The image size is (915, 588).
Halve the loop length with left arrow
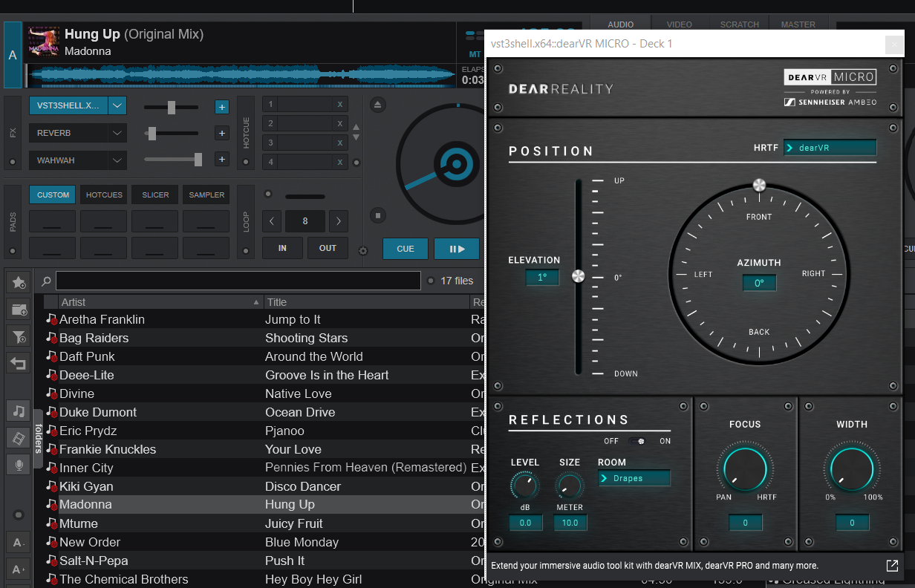(x=273, y=221)
